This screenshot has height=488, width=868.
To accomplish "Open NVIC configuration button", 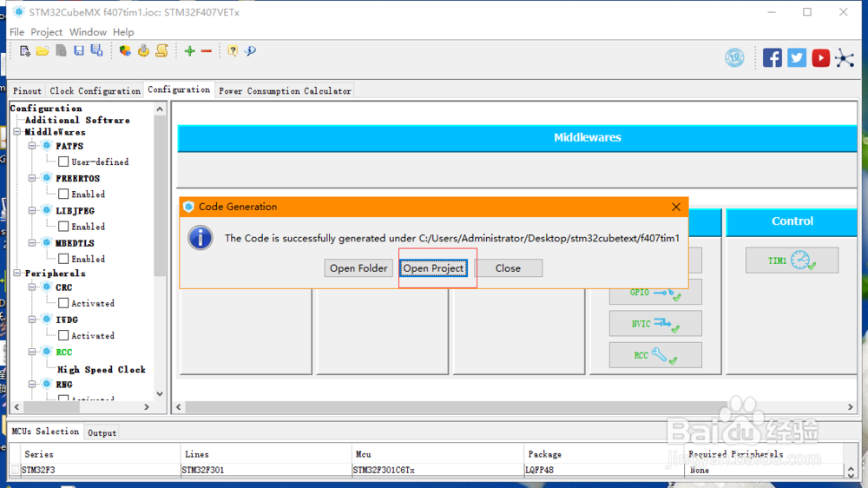I will (x=655, y=324).
